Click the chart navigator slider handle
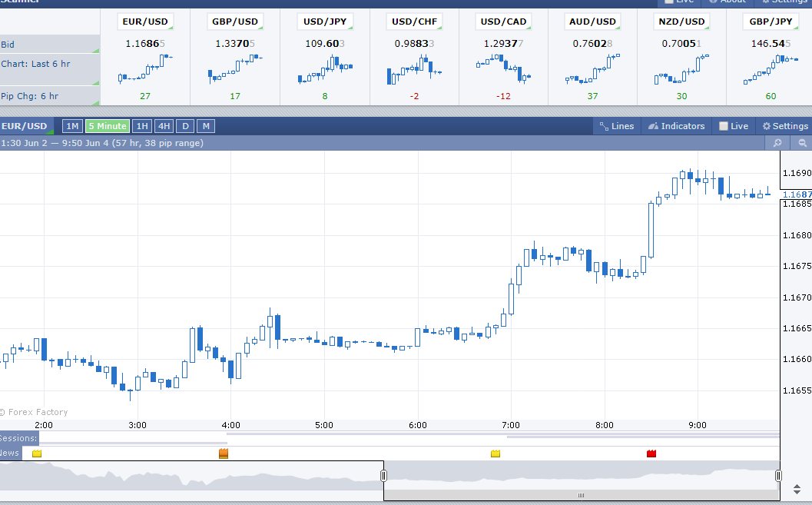Screen dimensions: 812x505 [383, 475]
